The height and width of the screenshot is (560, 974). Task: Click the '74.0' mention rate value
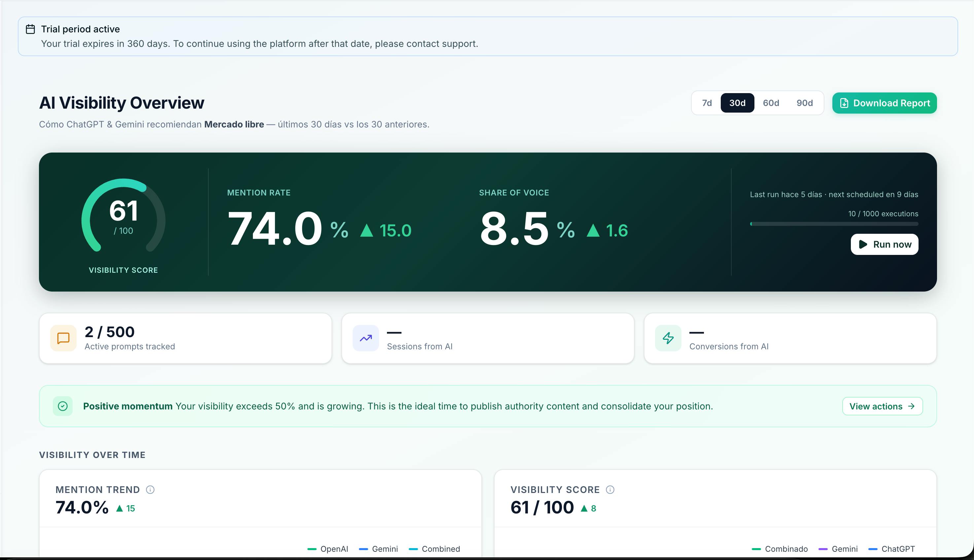point(275,229)
